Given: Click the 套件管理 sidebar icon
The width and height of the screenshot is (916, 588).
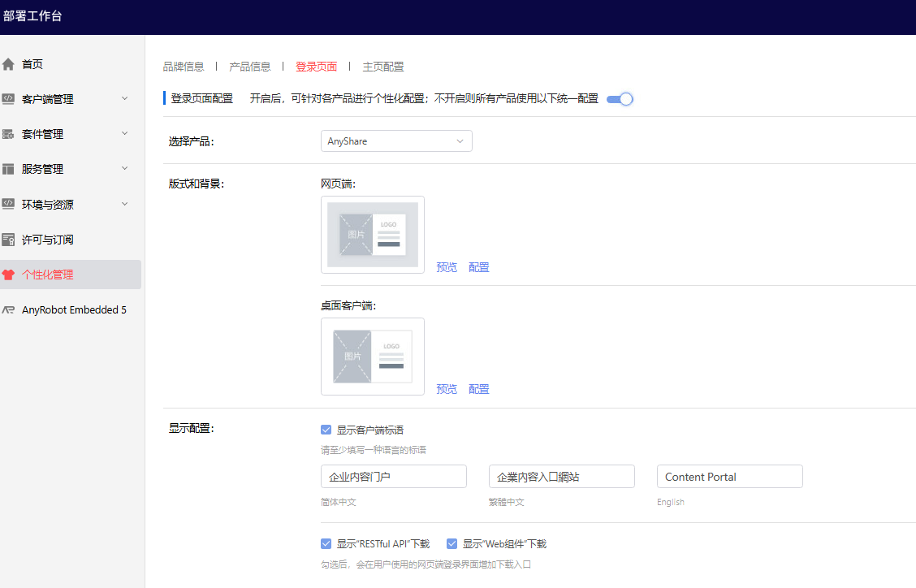Looking at the screenshot, I should 9,134.
